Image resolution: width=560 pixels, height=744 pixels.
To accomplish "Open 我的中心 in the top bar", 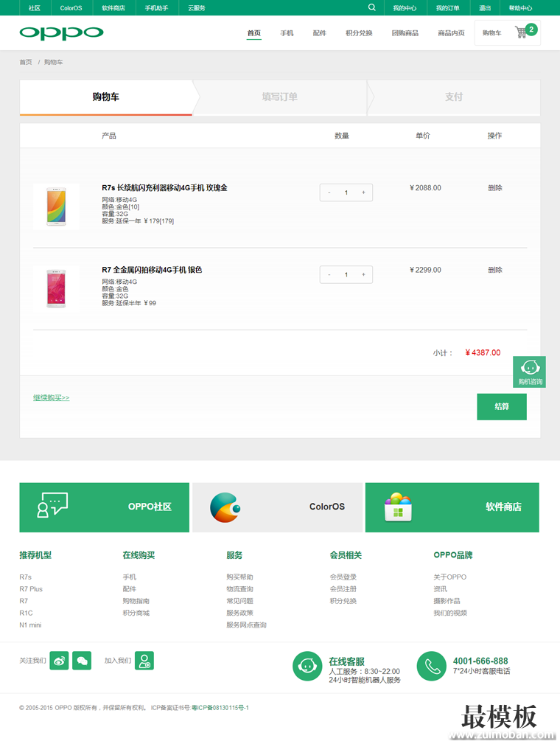I will pyautogui.click(x=405, y=8).
